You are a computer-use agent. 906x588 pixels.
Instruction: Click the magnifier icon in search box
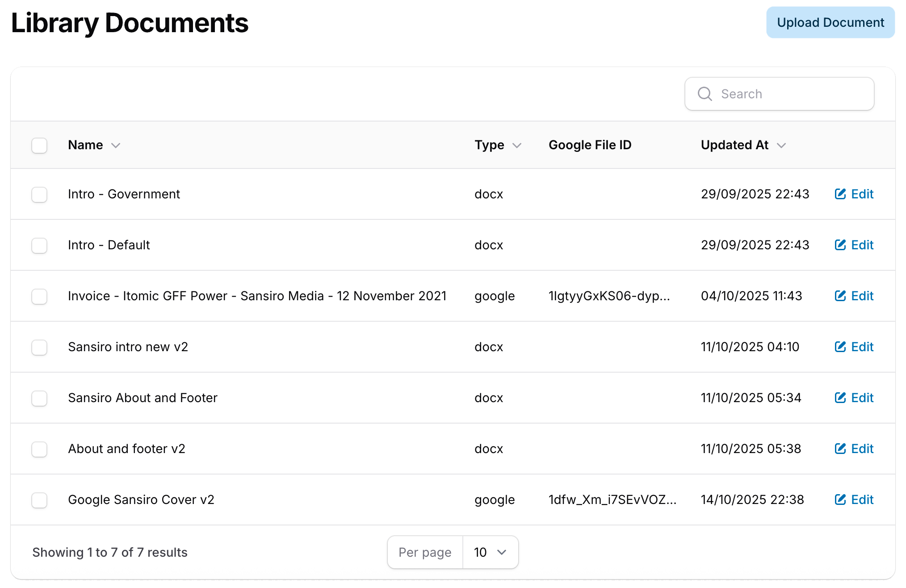(x=705, y=94)
